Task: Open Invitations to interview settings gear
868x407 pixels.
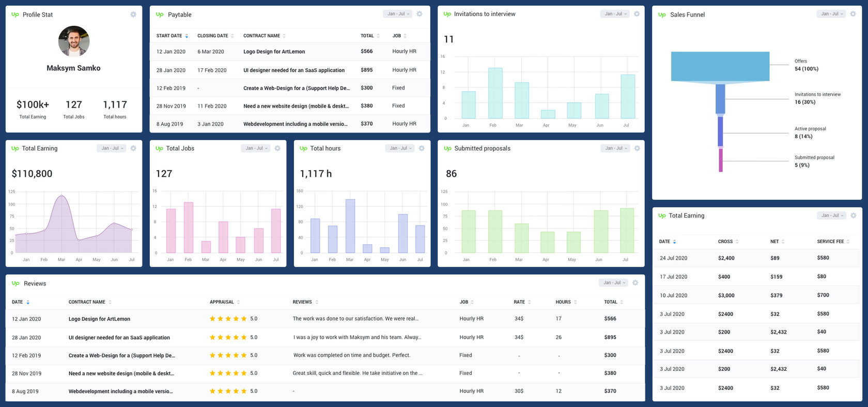Action: (637, 14)
